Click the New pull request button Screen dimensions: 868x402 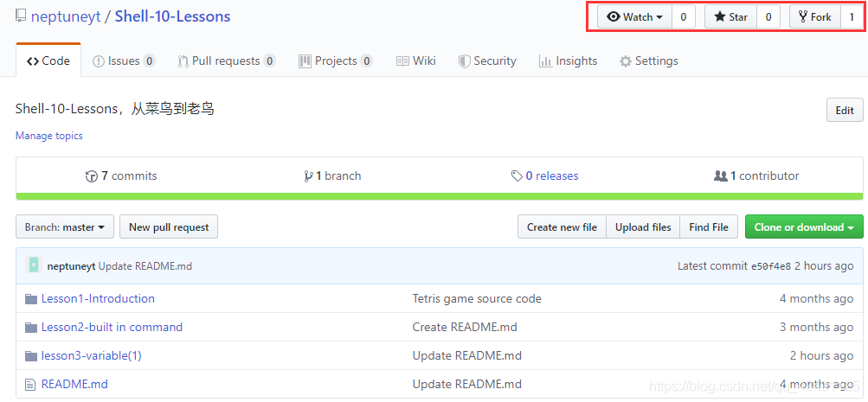click(x=169, y=227)
